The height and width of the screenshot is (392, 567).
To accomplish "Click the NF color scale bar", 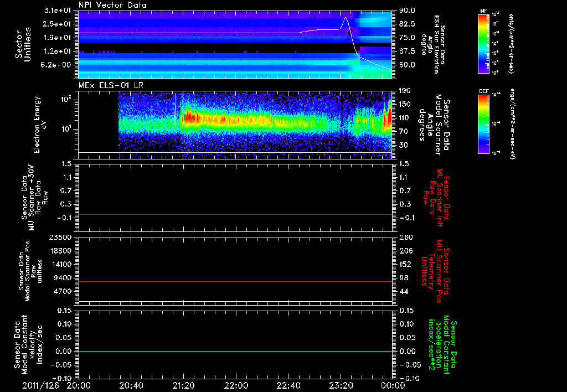I will click(x=483, y=44).
